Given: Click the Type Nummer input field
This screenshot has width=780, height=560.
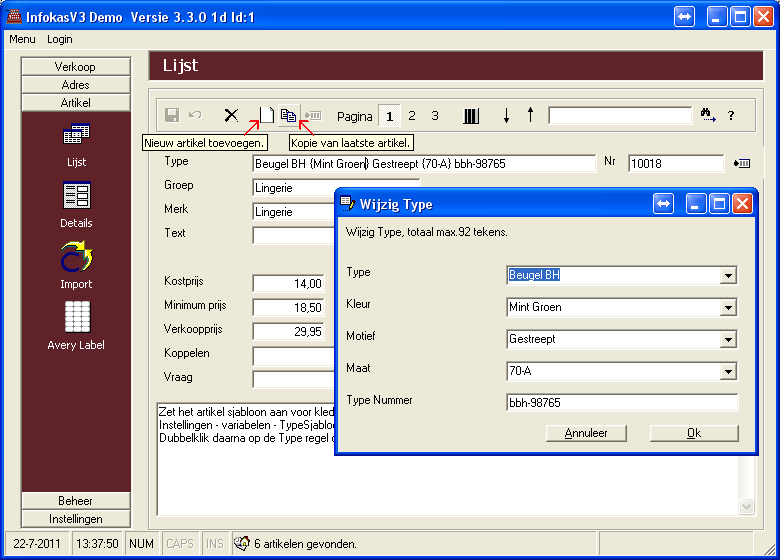Looking at the screenshot, I should tap(622, 403).
